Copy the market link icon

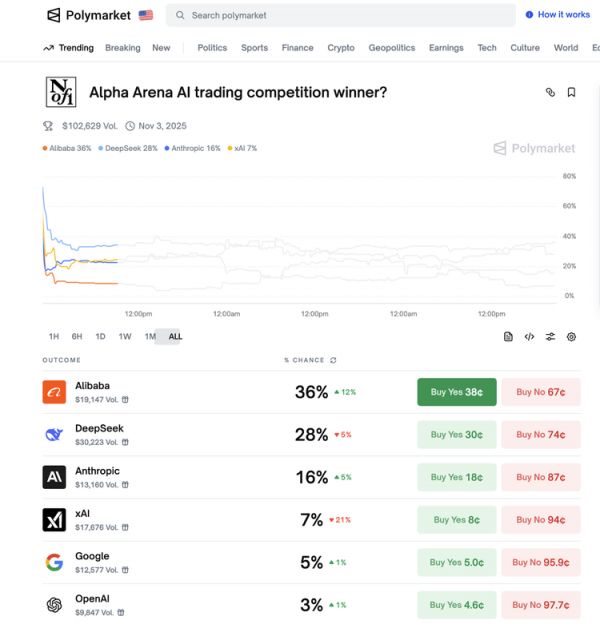click(x=550, y=92)
